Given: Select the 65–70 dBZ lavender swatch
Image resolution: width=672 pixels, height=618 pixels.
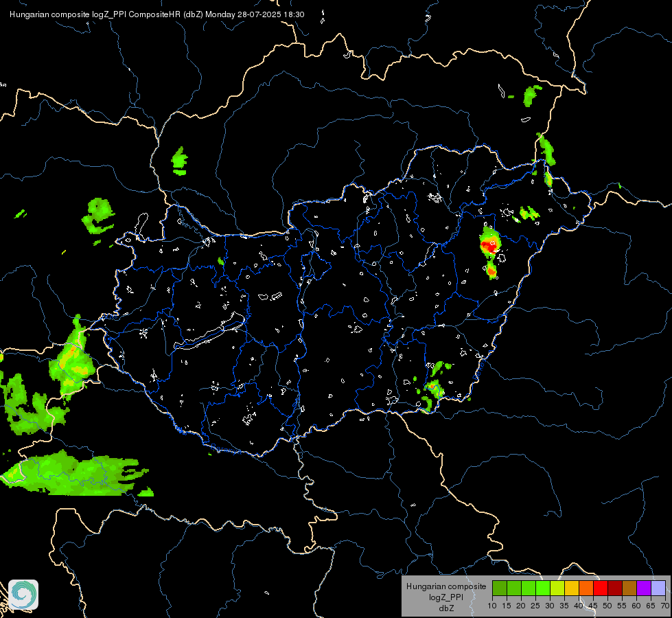Looking at the screenshot, I should (x=658, y=588).
